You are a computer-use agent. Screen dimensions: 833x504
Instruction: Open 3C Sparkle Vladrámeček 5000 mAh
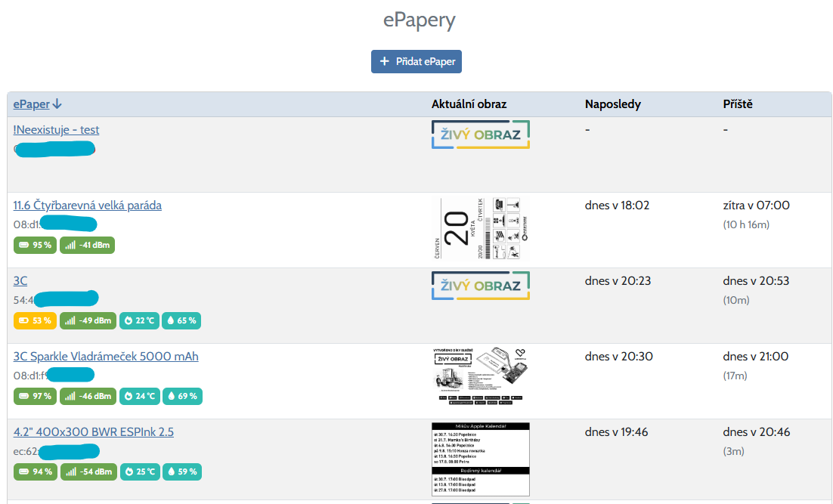pos(106,357)
